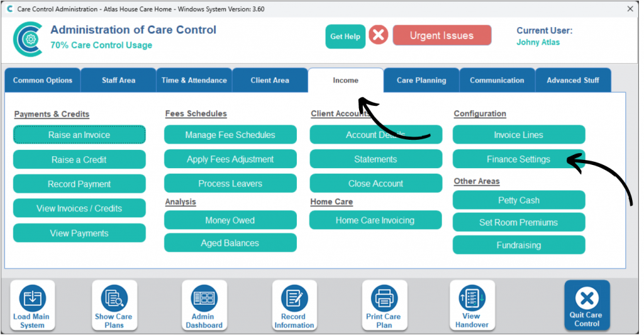
Task: View the Aged Balances analysis
Action: (x=230, y=243)
